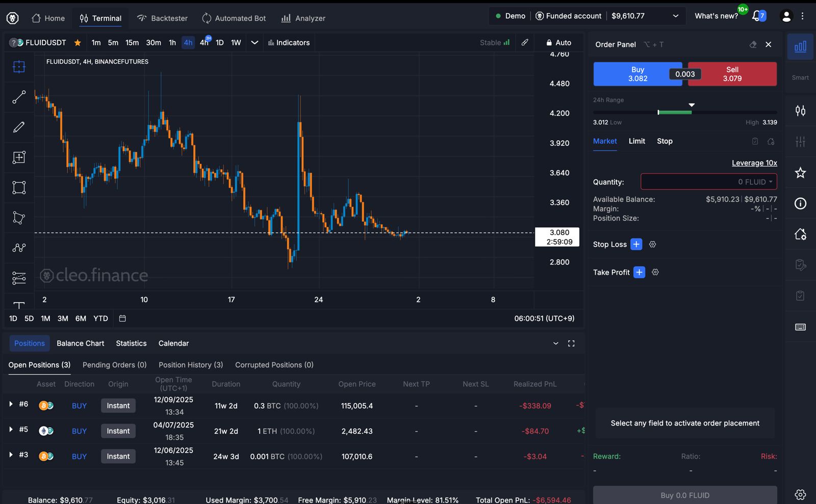Toggle the Auto lock on the chart
Screen dimensions: 816x504
558,42
